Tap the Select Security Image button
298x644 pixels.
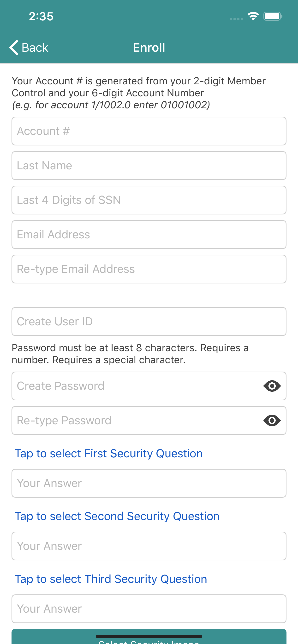tap(149, 637)
